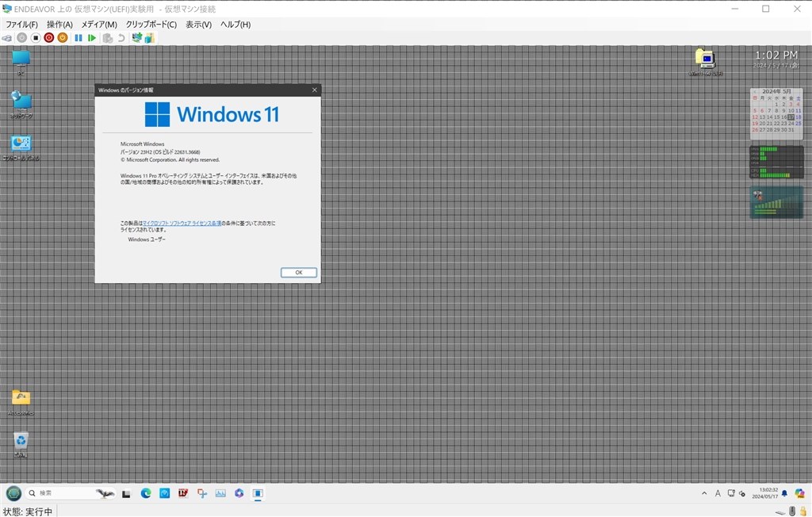Image resolution: width=812 pixels, height=517 pixels.
Task: Select the Win11 64 UEFI folder icon
Action: [x=705, y=63]
